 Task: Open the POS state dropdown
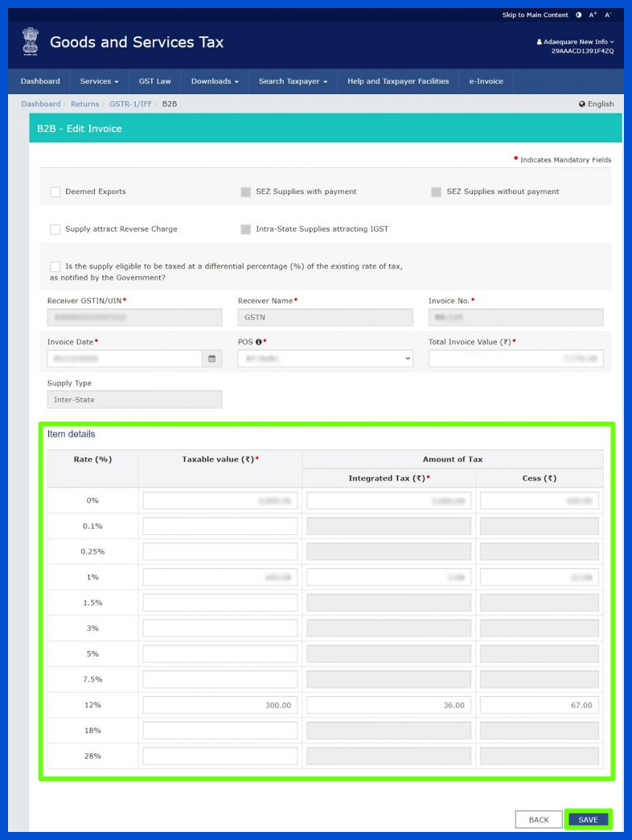pos(326,358)
